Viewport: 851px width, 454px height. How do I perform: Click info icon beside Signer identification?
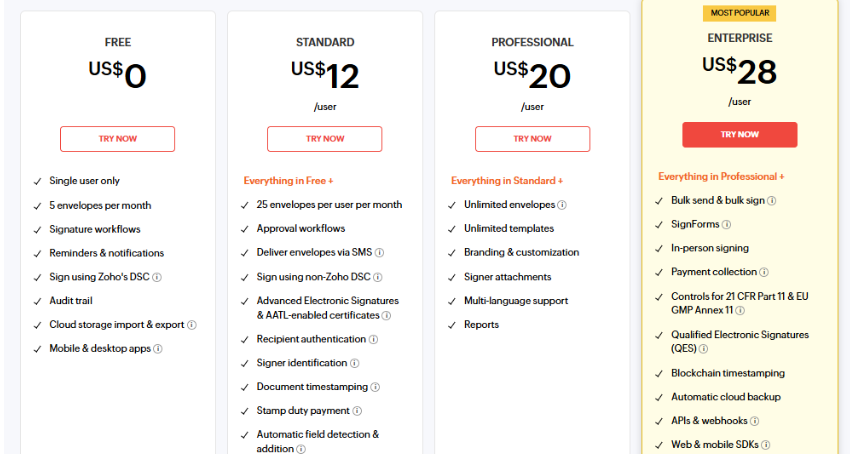coord(355,363)
